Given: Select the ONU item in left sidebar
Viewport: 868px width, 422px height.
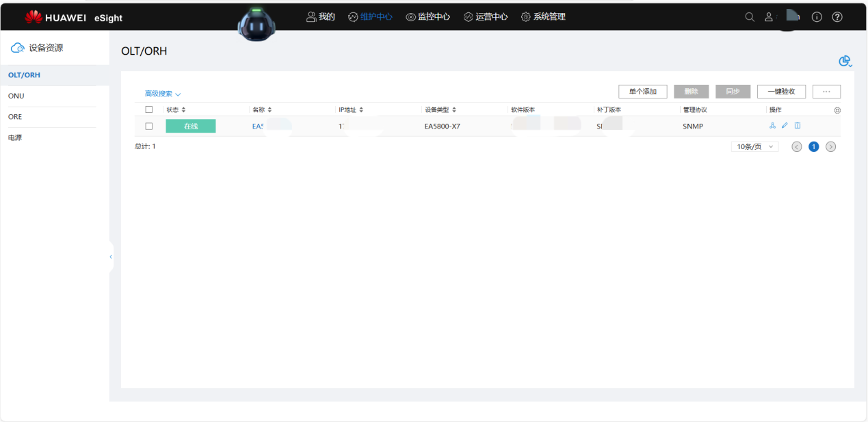Looking at the screenshot, I should point(16,96).
